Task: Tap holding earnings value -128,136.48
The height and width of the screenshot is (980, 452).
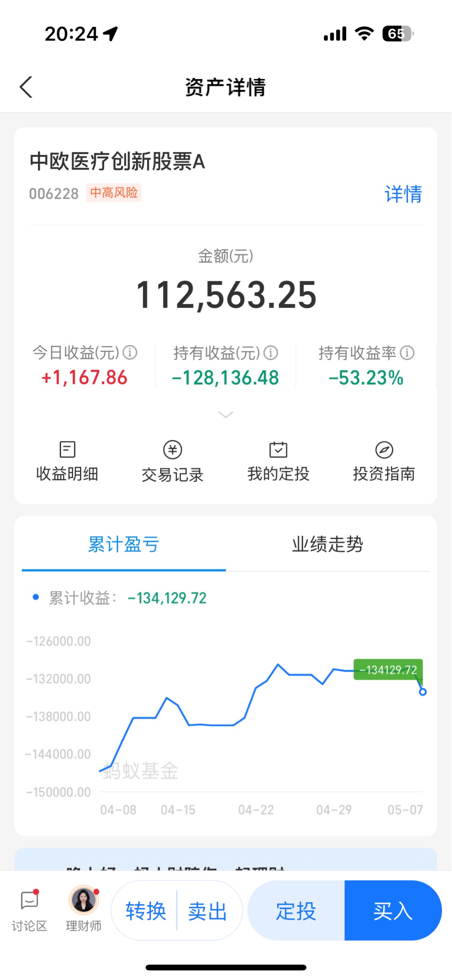Action: tap(226, 378)
